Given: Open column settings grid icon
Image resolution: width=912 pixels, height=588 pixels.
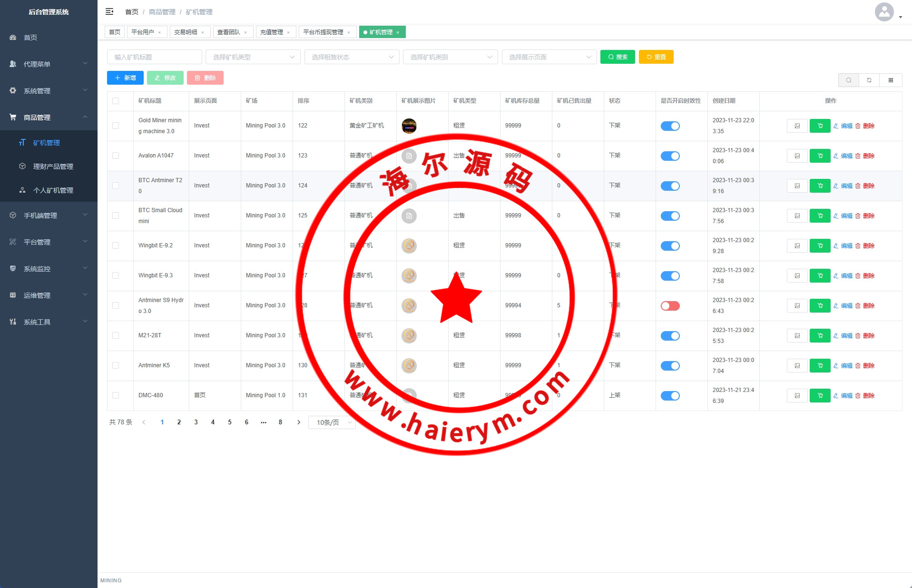Looking at the screenshot, I should point(891,80).
